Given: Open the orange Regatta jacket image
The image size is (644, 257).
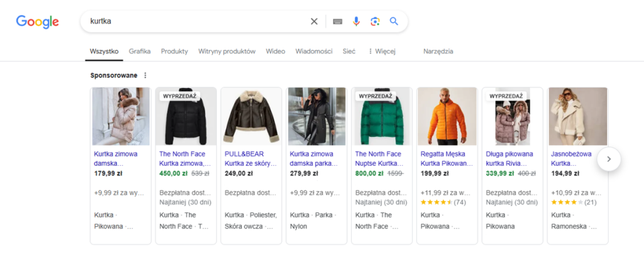Looking at the screenshot, I should pyautogui.click(x=447, y=116).
